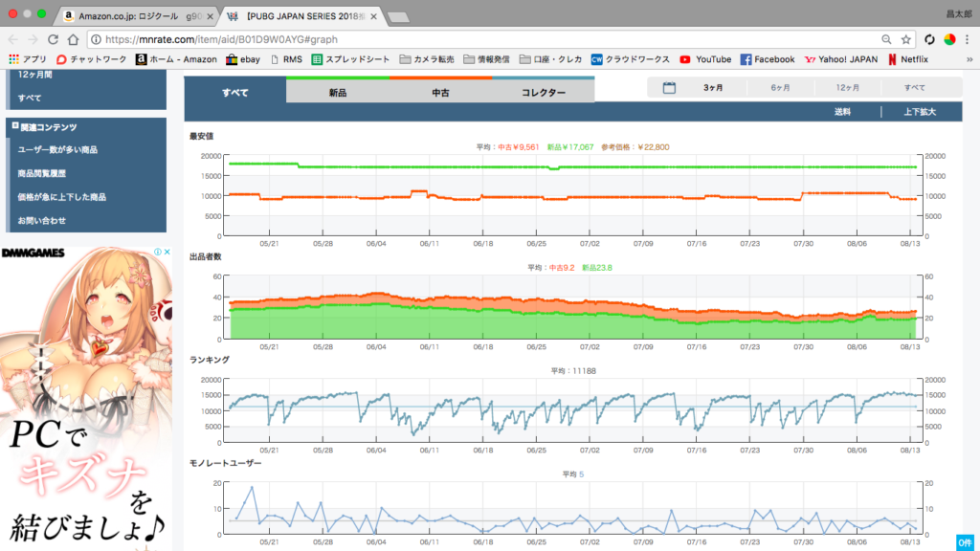This screenshot has height=551, width=980.
Task: Select the コレクター condition tab
Action: [x=544, y=92]
